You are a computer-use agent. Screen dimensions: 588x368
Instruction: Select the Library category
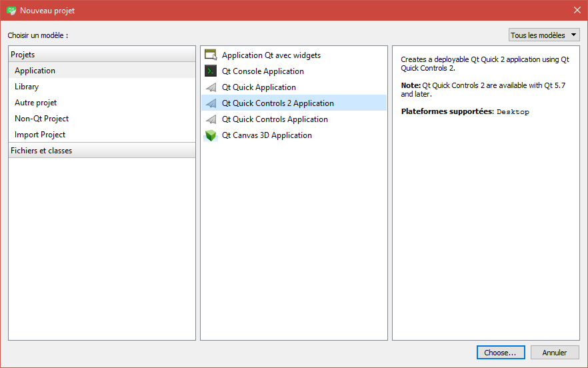coord(101,87)
